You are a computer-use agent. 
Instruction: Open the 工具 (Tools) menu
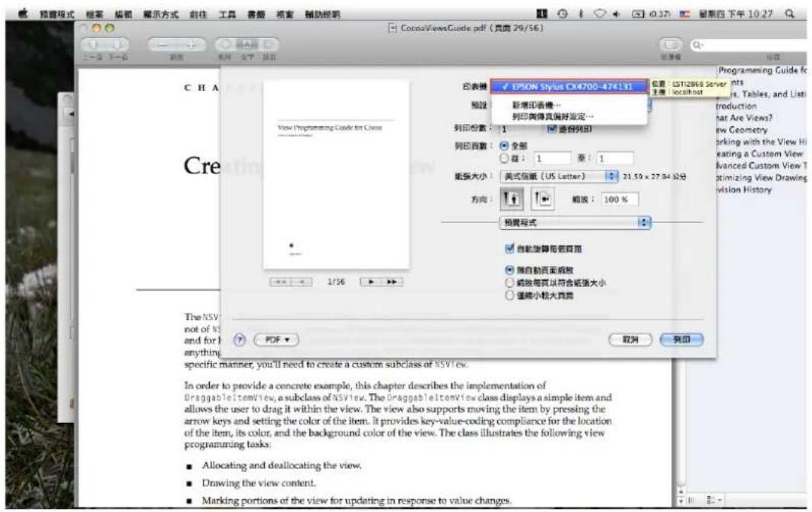coord(227,14)
